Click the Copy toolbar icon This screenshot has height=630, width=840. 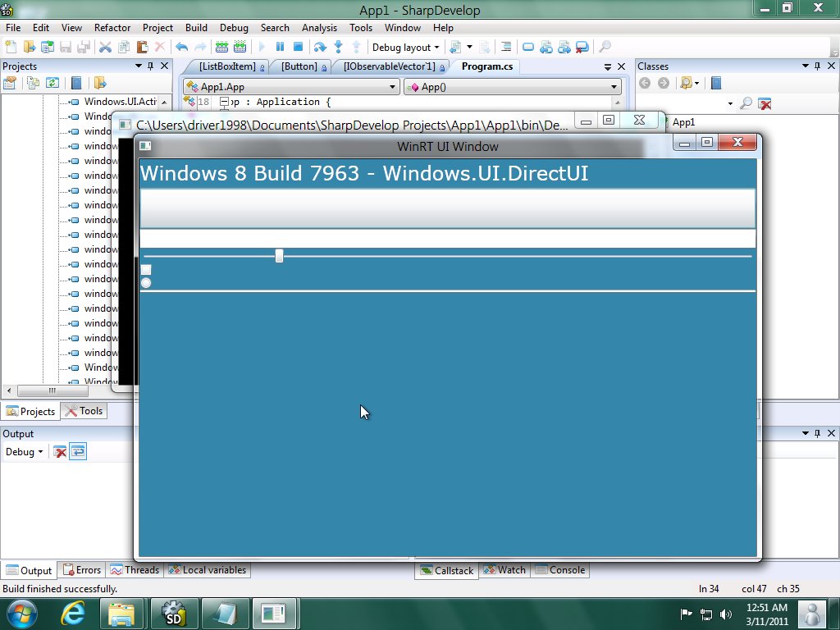point(124,47)
